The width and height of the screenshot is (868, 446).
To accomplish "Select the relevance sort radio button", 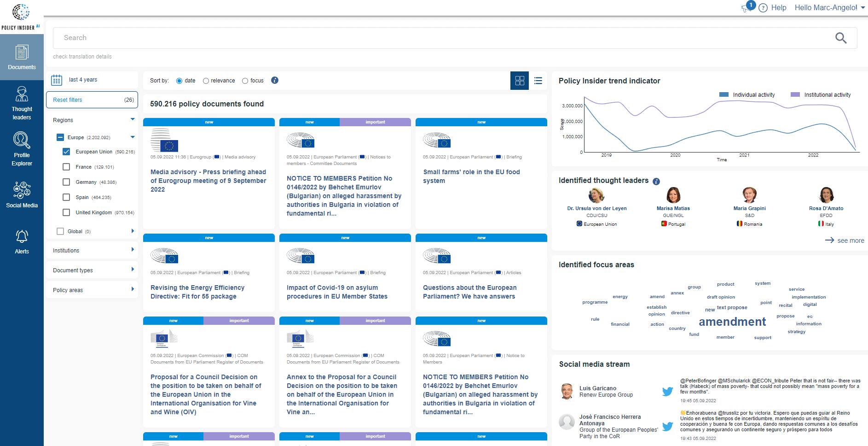I will [206, 81].
